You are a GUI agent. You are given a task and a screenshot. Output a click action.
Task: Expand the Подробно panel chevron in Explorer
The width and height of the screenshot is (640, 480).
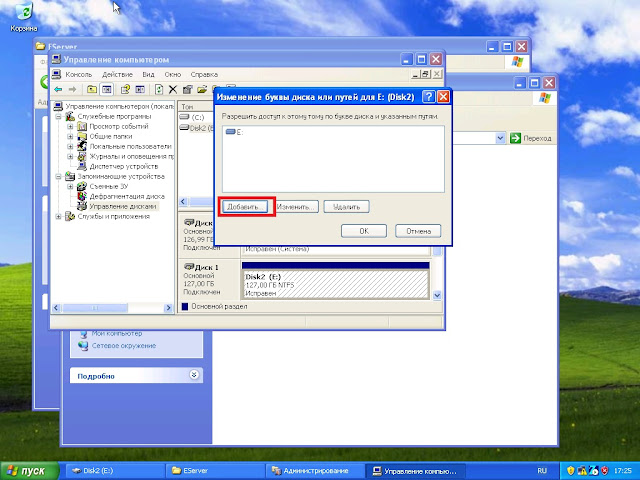click(194, 375)
